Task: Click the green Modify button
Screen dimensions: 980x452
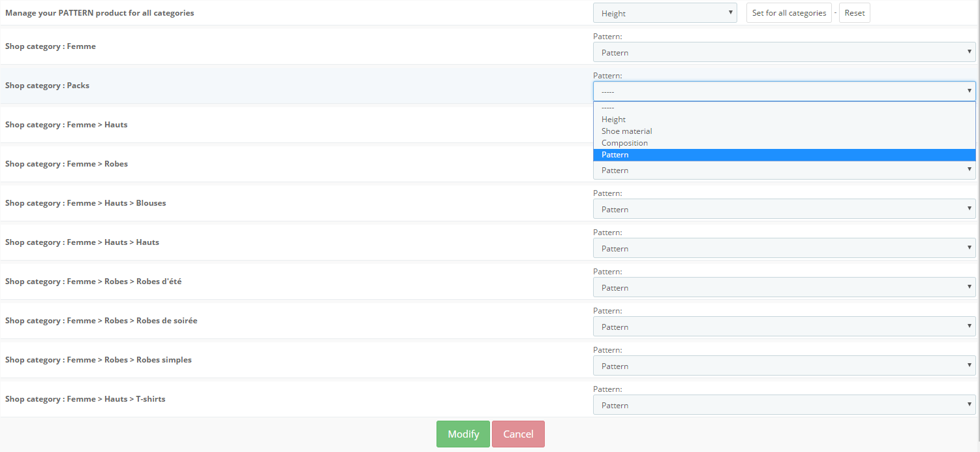Action: [463, 434]
